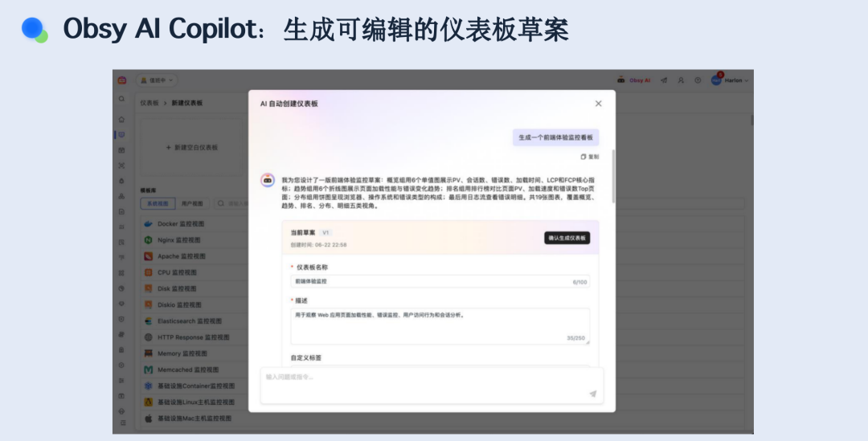Click the Apple logo for Mac主机 template

(149, 419)
